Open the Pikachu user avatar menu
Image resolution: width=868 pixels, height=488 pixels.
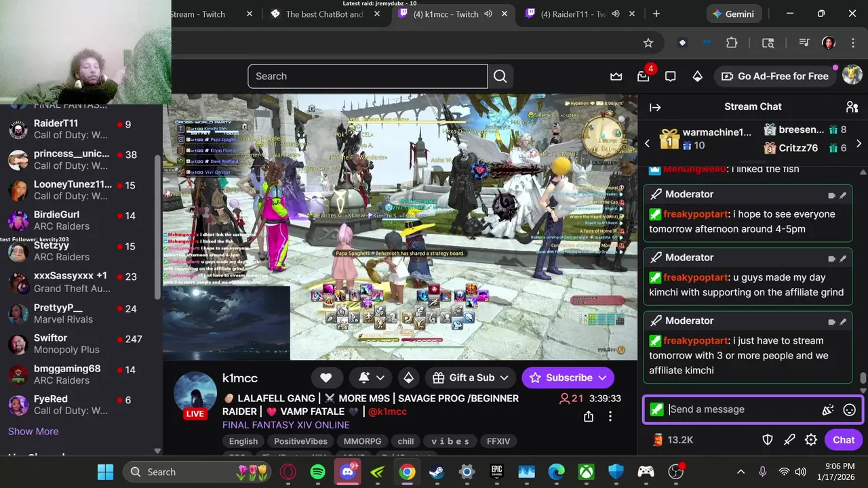[x=852, y=75]
